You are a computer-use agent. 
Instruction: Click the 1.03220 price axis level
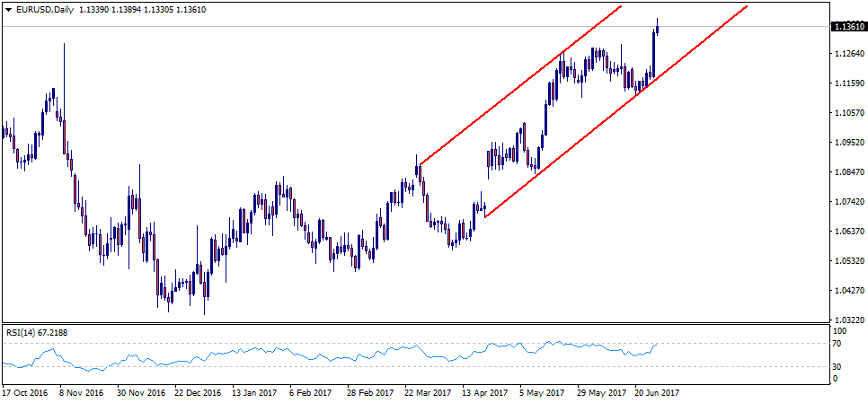point(849,320)
